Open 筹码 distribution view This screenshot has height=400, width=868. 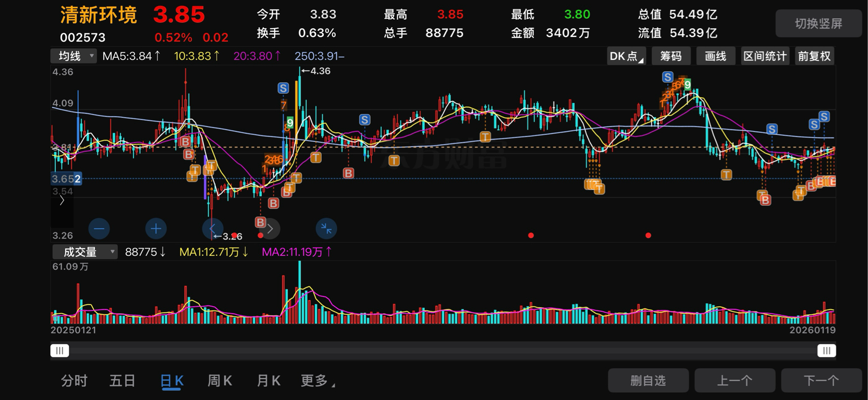click(x=671, y=56)
